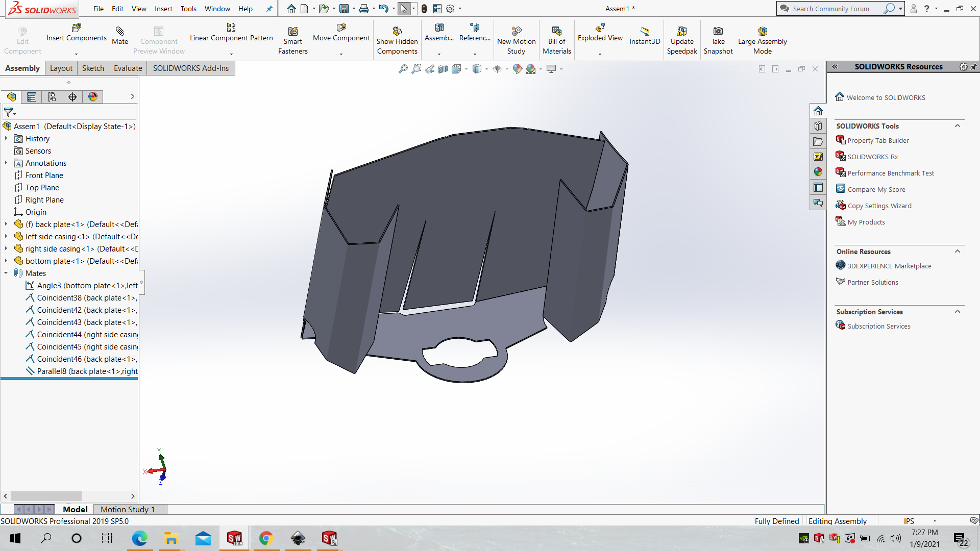
Task: Expand the History tree node
Action: pyautogui.click(x=6, y=139)
